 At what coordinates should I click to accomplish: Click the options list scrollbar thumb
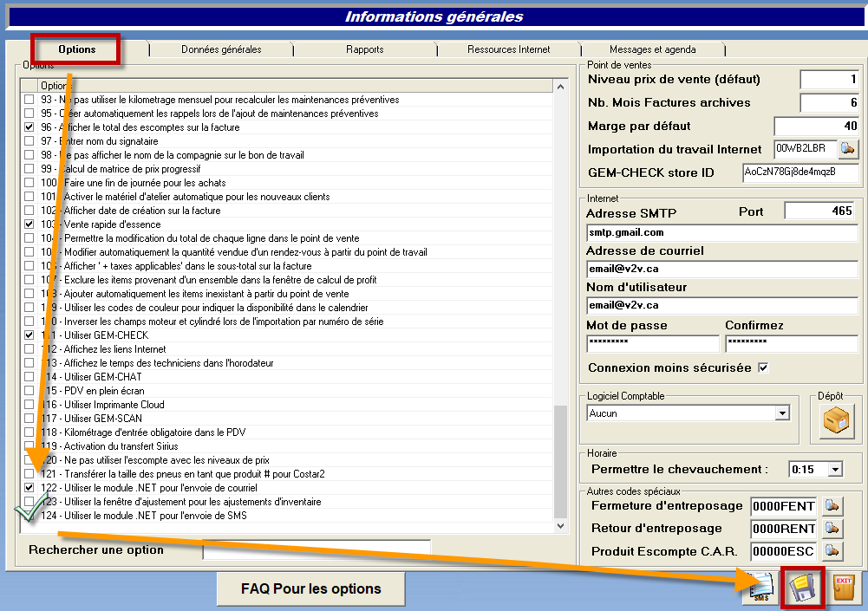point(560,462)
